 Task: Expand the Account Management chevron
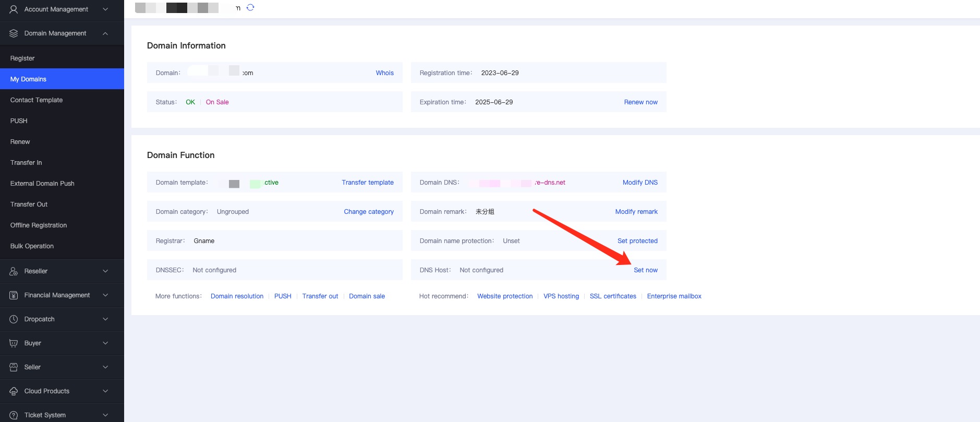pos(105,9)
